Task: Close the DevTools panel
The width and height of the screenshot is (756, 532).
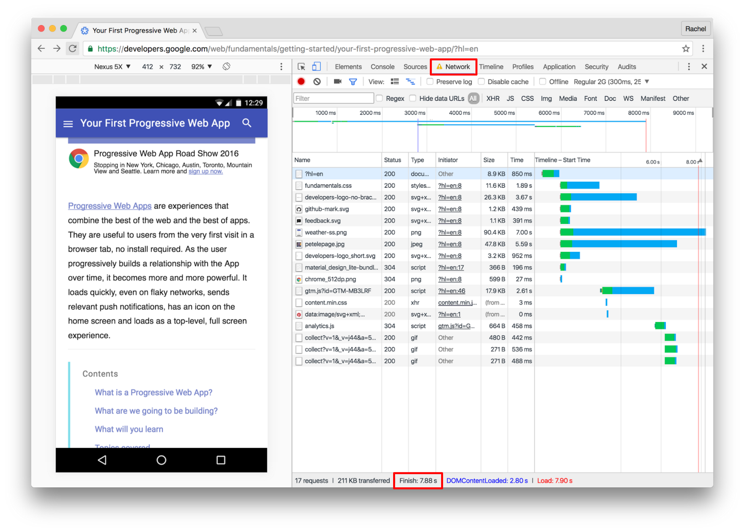Action: [704, 66]
